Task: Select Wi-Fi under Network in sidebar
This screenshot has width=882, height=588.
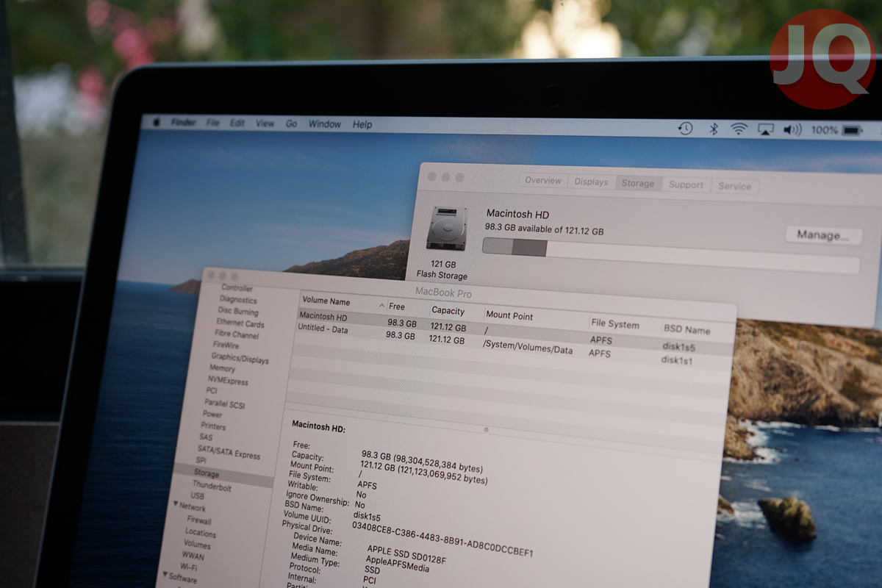Action: 189,567
